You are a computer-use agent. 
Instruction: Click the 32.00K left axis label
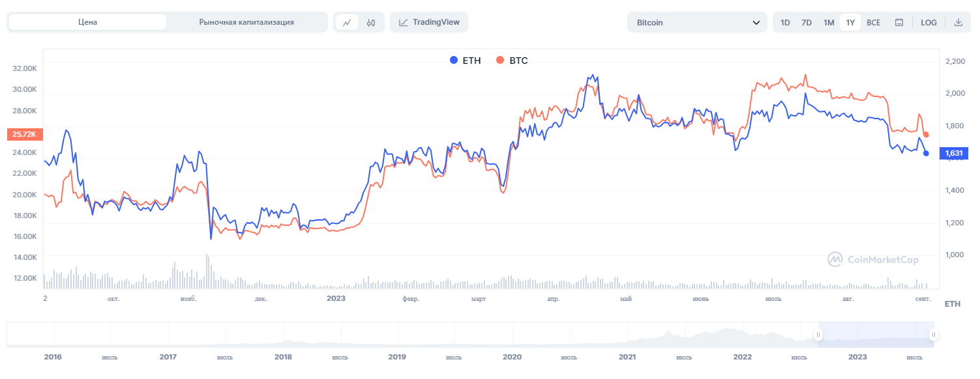tap(25, 68)
